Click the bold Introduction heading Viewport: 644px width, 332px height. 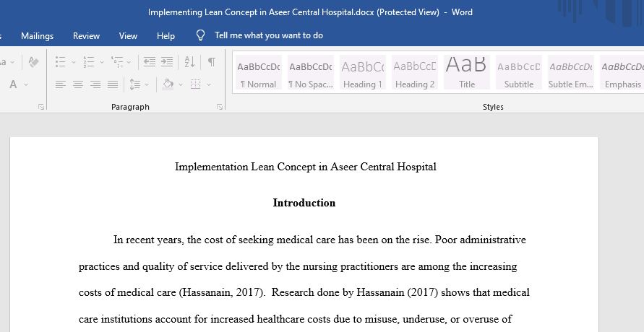pyautogui.click(x=304, y=203)
